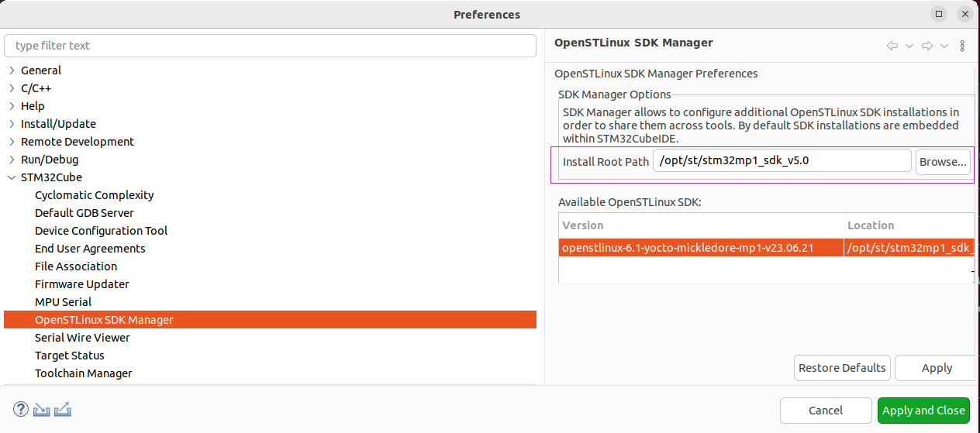Expand the Run/Debug category
Viewport: 980px width, 433px height.
(12, 160)
